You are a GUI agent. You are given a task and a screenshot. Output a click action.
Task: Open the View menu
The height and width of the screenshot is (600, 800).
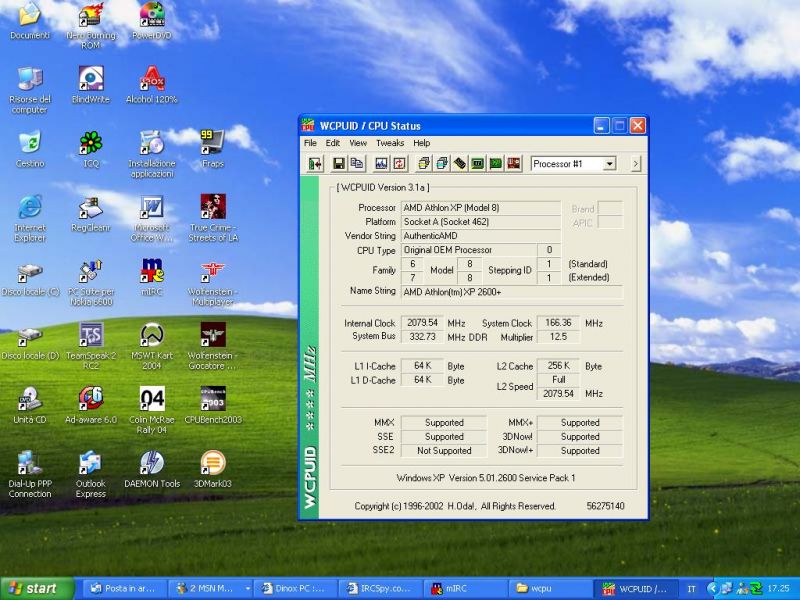(x=358, y=143)
